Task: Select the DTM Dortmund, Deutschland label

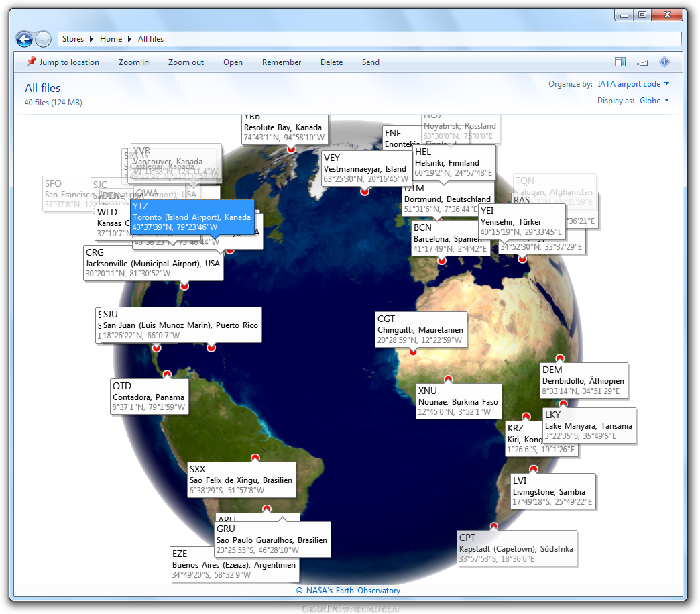Action: 447,199
